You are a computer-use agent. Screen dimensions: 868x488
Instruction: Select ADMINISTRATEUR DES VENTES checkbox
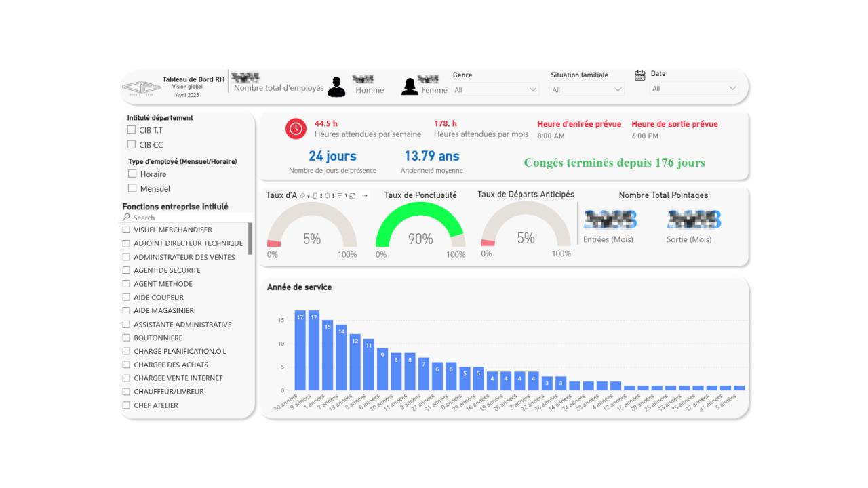pyautogui.click(x=126, y=257)
